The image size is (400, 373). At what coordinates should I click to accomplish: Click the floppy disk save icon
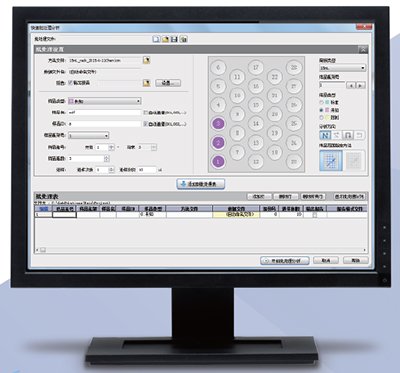pyautogui.click(x=174, y=39)
